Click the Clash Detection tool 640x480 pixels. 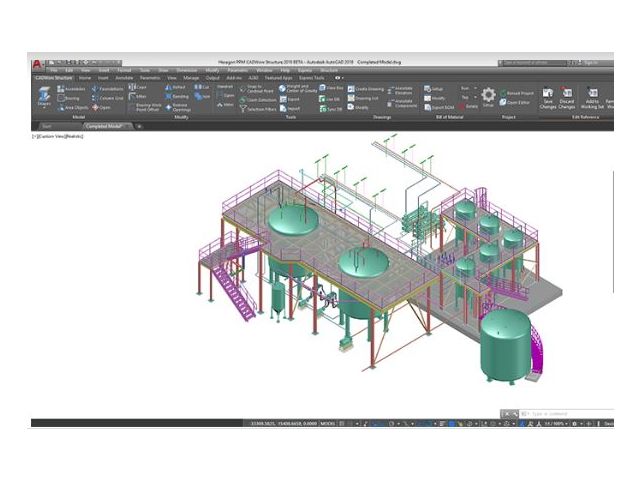click(x=259, y=100)
